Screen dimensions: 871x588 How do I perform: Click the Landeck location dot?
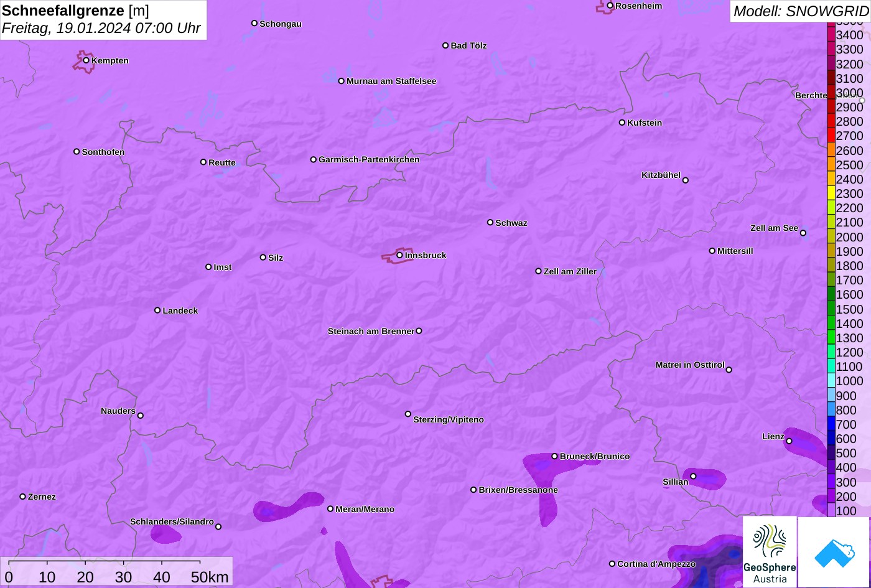point(157,310)
